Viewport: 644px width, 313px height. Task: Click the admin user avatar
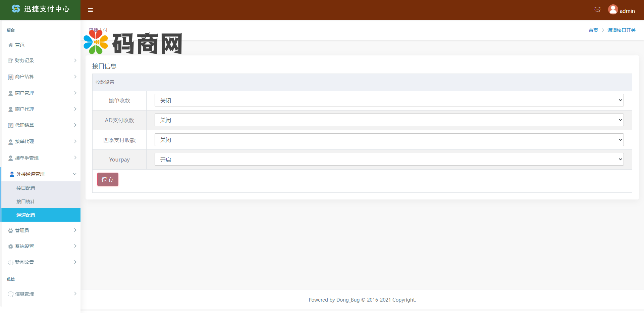(x=613, y=9)
